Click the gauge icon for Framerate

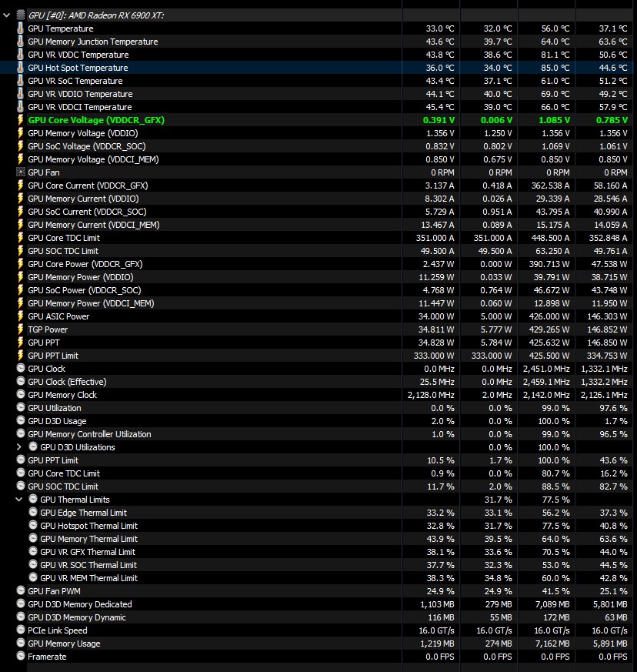(21, 656)
